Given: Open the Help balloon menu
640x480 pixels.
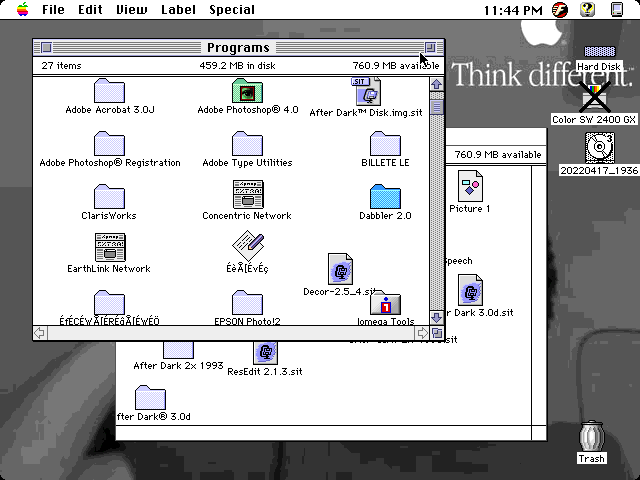Looking at the screenshot, I should pos(588,9).
